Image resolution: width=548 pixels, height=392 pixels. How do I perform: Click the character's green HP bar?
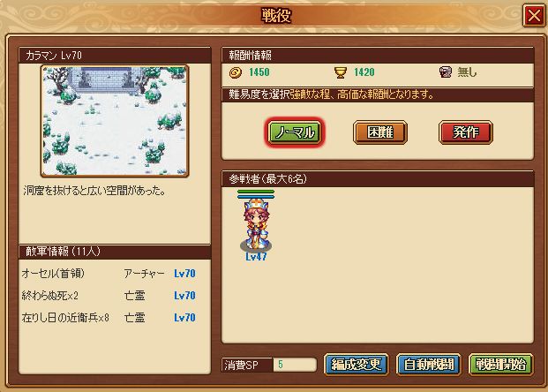256,192
